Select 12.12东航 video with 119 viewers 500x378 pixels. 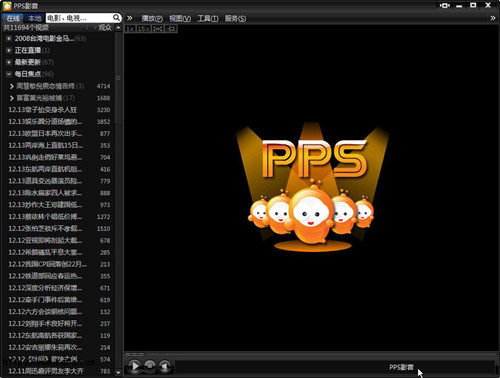59,336
